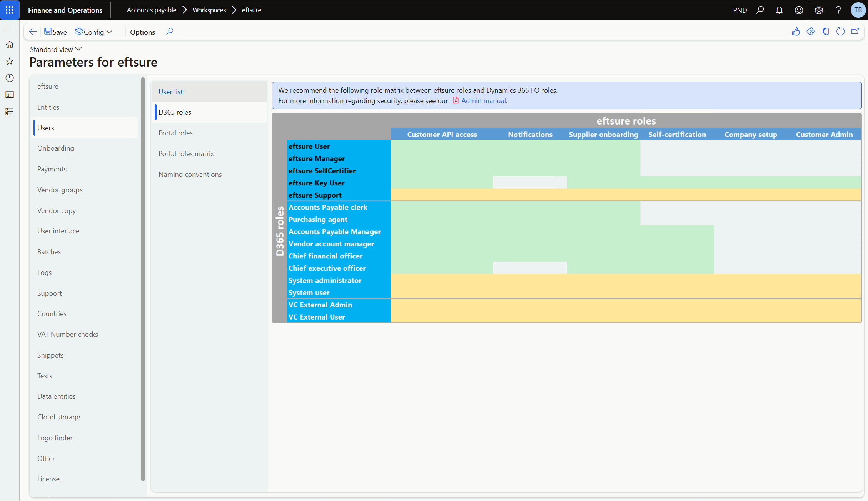Expand the navigation pane hamburger menu
The image size is (868, 501).
[x=10, y=28]
